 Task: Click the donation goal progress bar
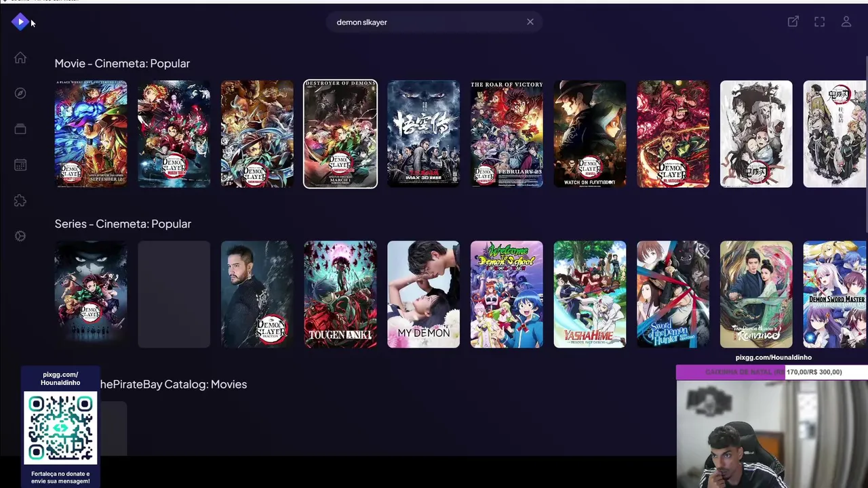tap(772, 372)
